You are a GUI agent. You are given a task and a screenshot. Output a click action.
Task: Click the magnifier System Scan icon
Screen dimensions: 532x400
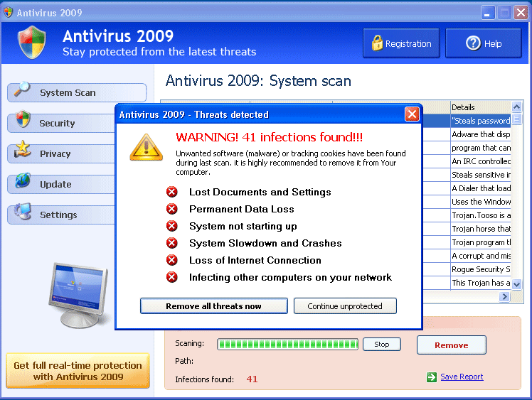click(21, 91)
